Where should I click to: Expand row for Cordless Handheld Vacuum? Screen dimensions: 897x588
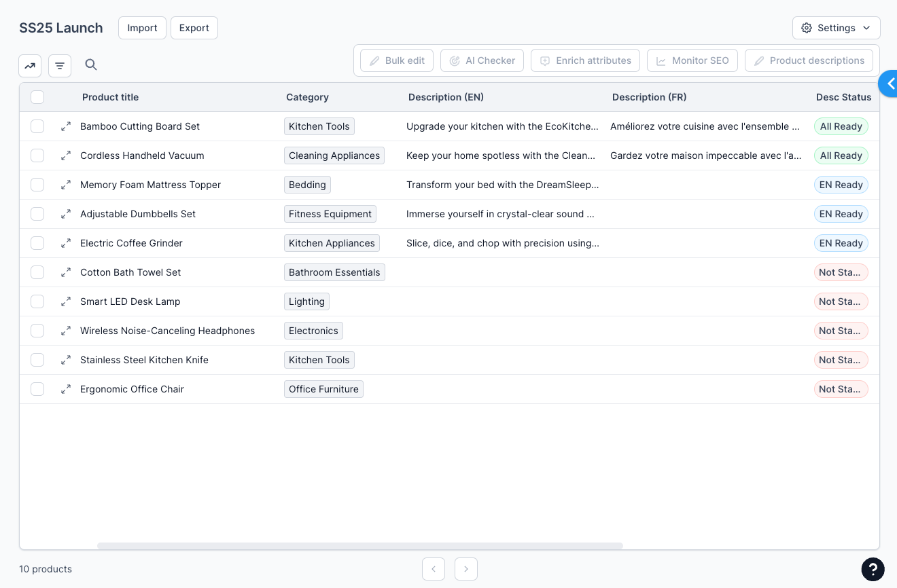pos(66,155)
